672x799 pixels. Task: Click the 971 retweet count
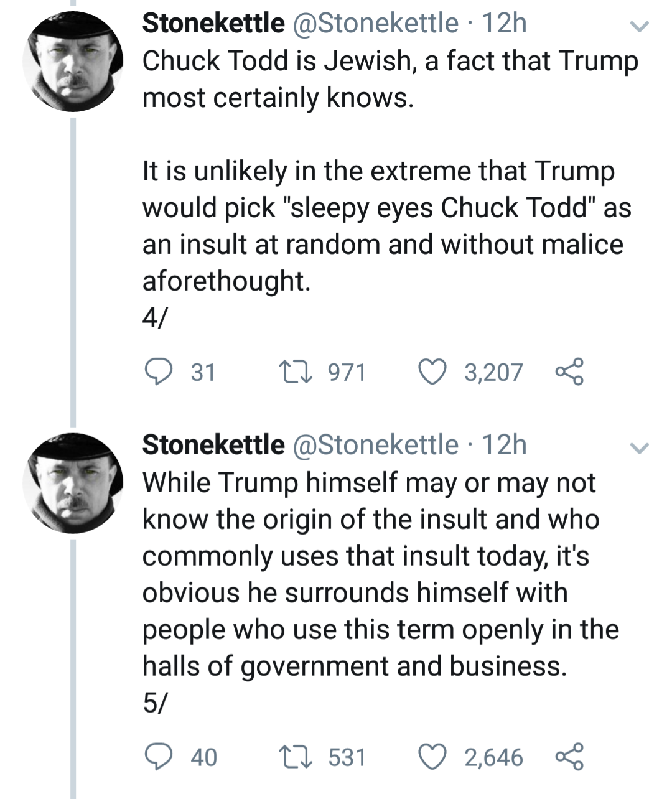[347, 372]
